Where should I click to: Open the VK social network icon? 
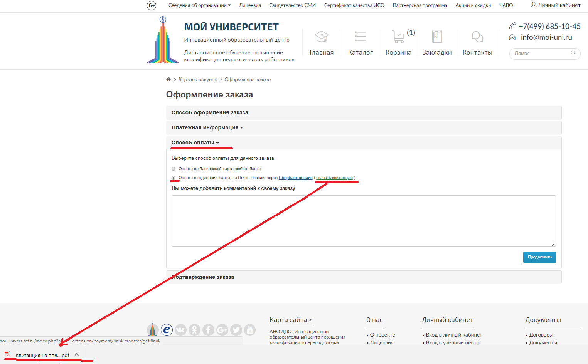pyautogui.click(x=180, y=330)
